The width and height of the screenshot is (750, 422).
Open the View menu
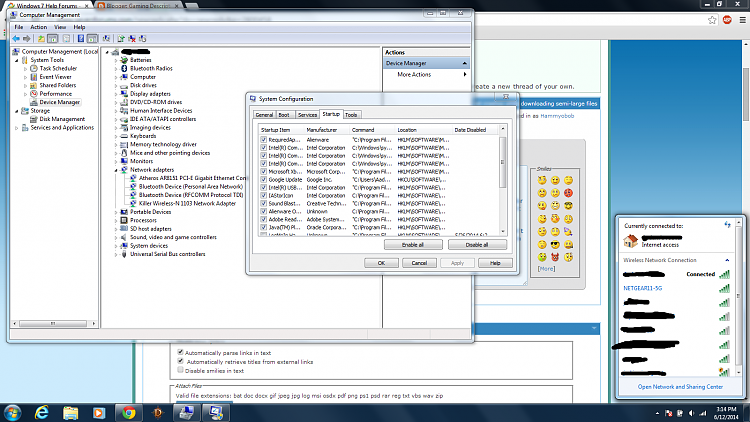pyautogui.click(x=60, y=27)
